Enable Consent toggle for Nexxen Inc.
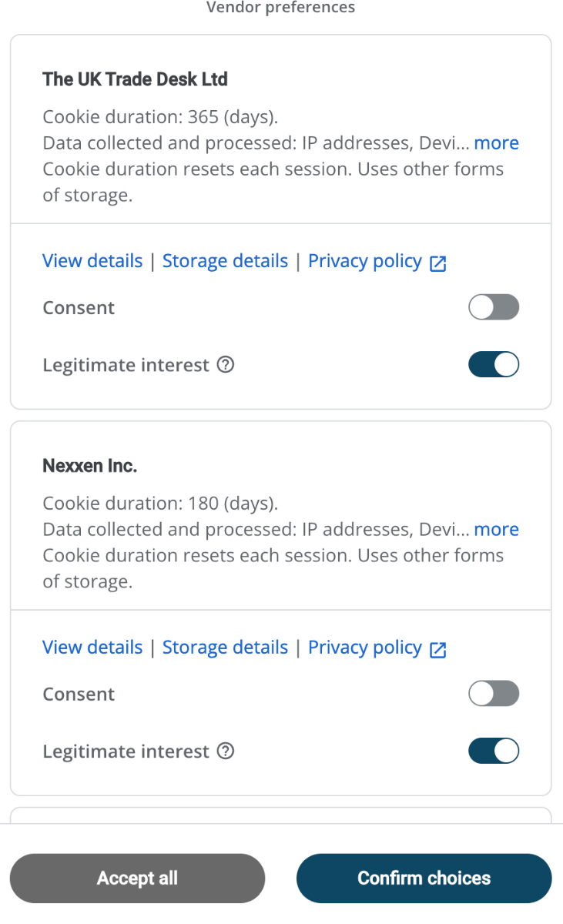The image size is (563, 924). point(494,695)
